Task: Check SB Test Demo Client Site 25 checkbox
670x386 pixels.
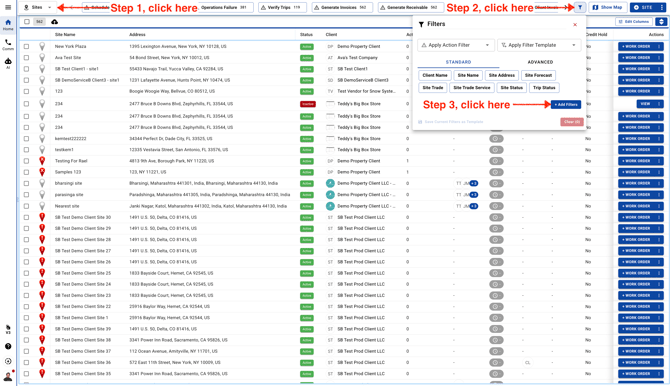Action: (26, 273)
